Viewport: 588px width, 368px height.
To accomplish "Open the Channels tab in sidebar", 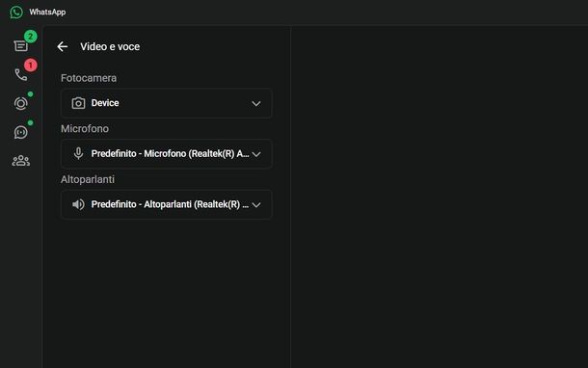I will pyautogui.click(x=20, y=132).
